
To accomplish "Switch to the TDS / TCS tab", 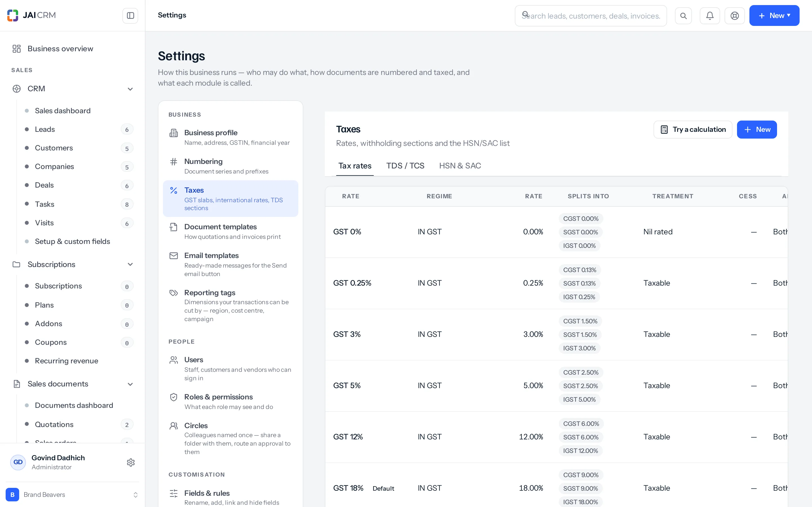I will tap(405, 166).
